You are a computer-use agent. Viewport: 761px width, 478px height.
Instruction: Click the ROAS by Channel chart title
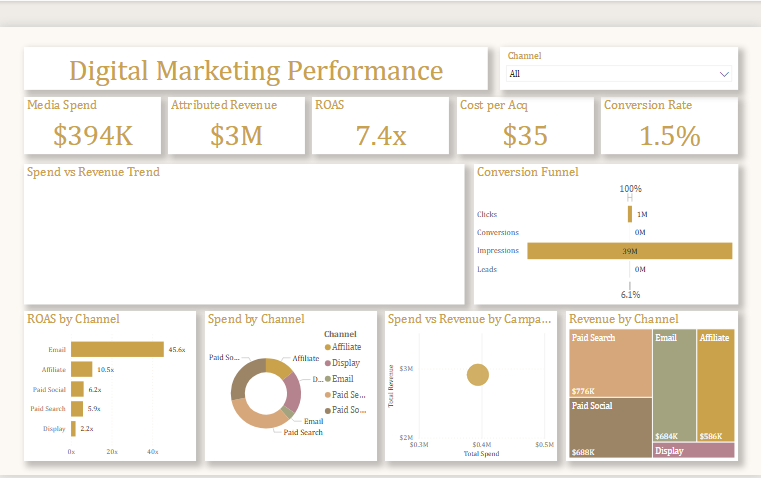pos(73,319)
